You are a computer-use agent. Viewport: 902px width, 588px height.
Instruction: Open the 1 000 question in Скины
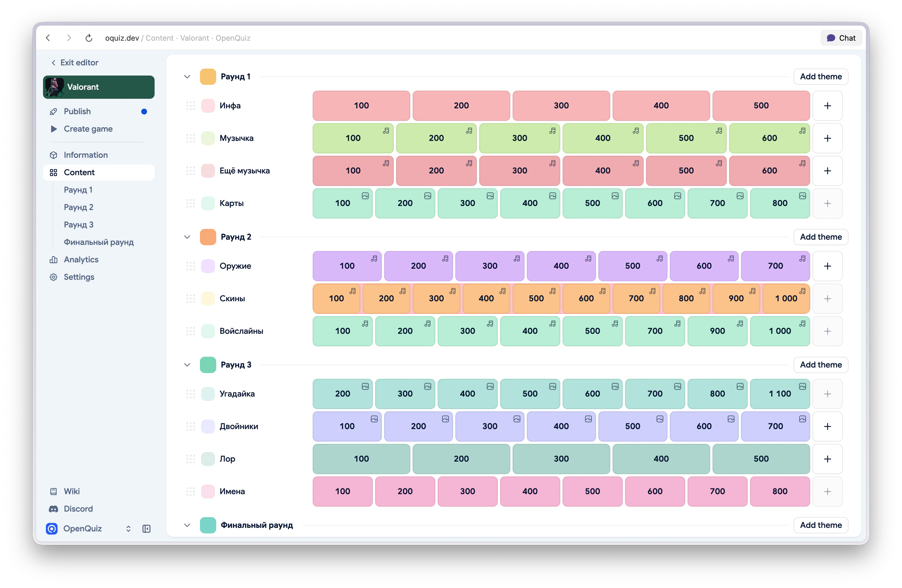pos(786,299)
